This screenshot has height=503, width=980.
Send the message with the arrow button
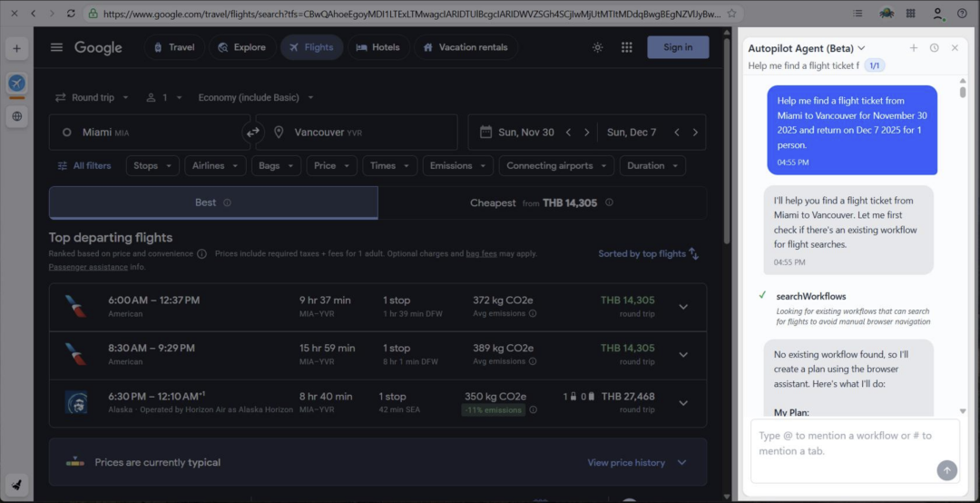[x=946, y=470]
